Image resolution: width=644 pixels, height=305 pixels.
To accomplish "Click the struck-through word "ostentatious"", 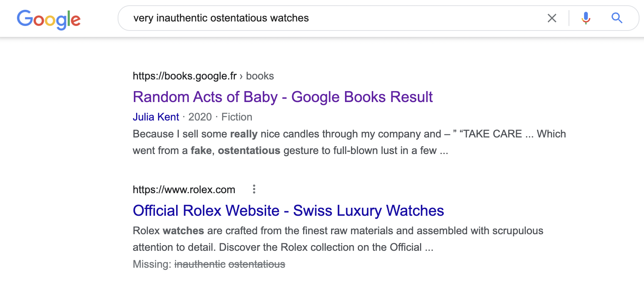I will point(257,264).
